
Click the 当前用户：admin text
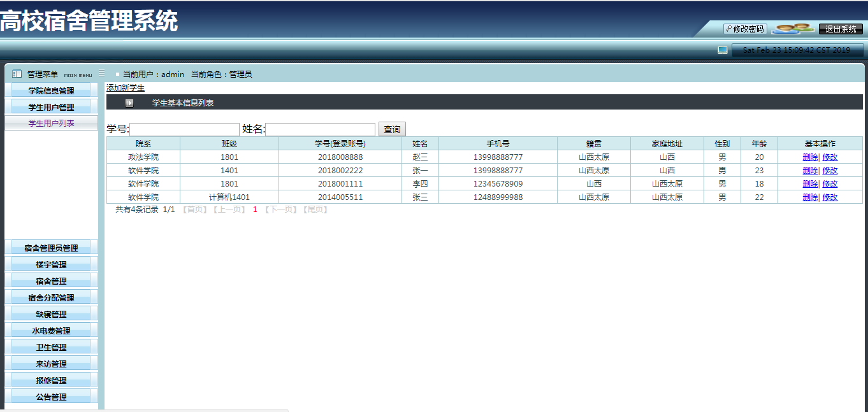[x=154, y=74]
